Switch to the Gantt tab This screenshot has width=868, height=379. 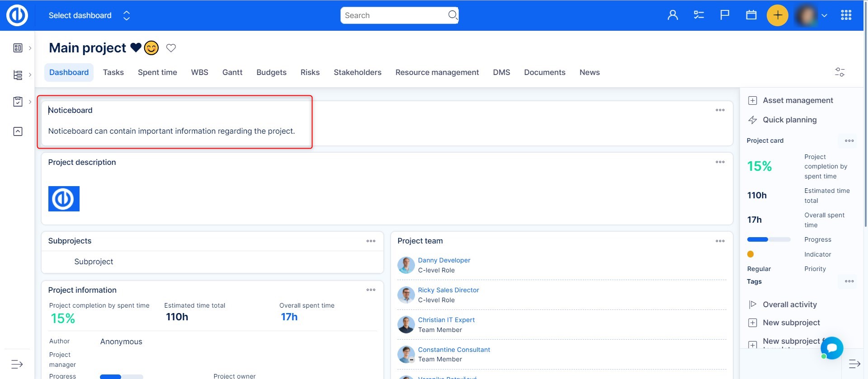click(x=232, y=72)
